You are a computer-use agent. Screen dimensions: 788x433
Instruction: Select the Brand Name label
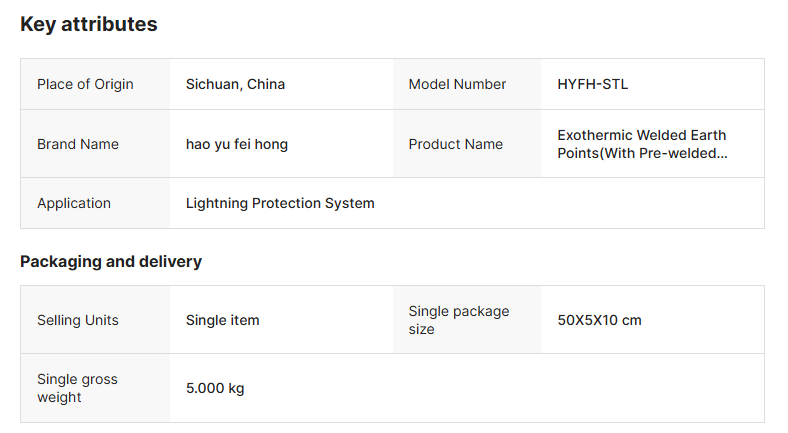click(x=78, y=144)
